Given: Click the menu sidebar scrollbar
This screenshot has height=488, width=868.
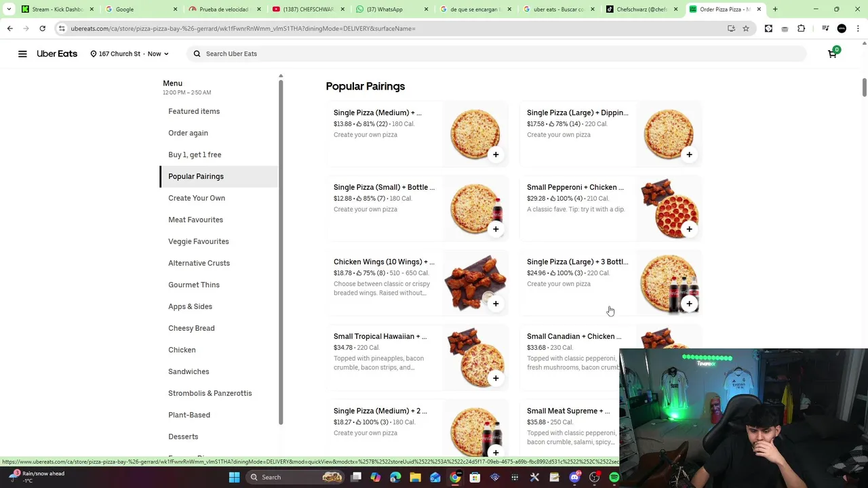Looking at the screenshot, I should [x=281, y=251].
